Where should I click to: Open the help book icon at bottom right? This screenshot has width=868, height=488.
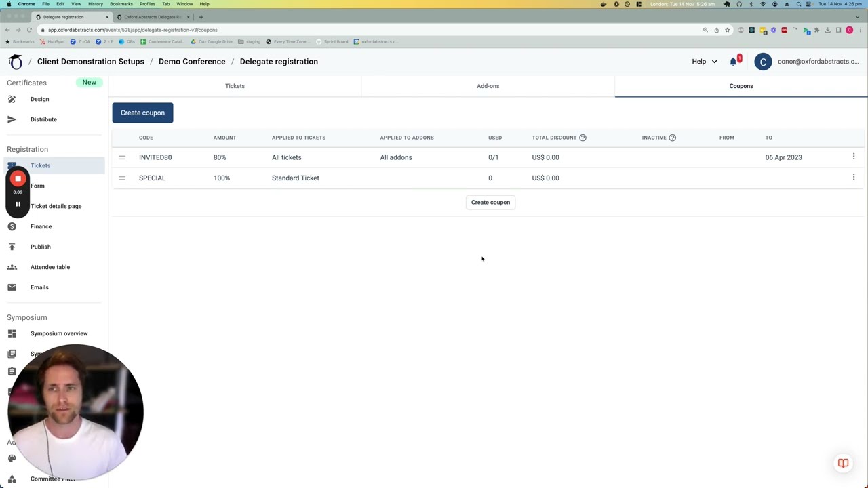(843, 464)
